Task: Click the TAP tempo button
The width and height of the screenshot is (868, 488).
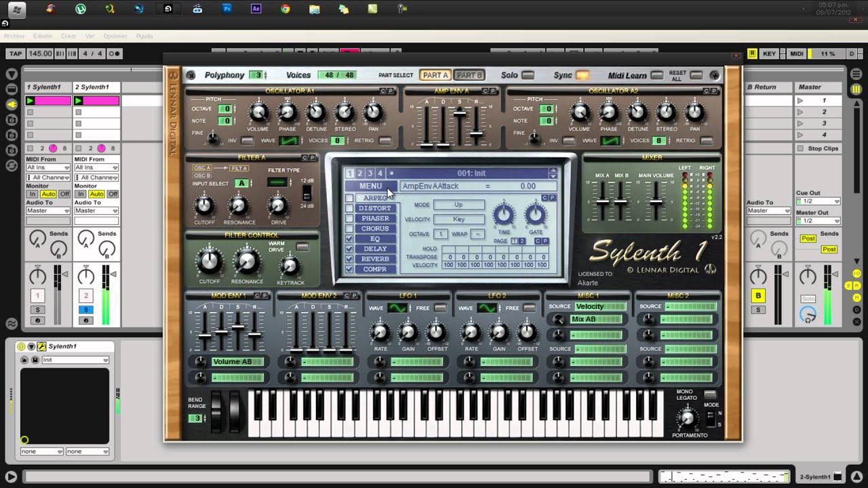Action: (x=16, y=54)
